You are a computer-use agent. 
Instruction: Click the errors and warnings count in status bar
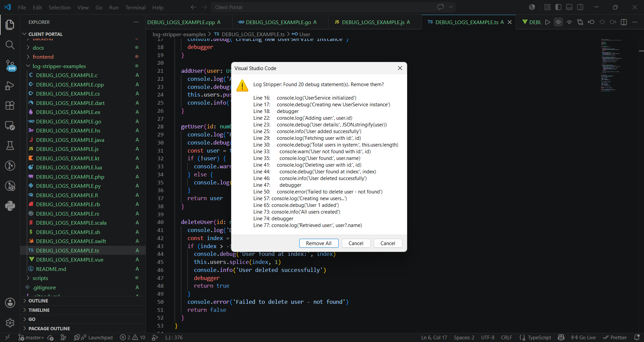(133, 337)
